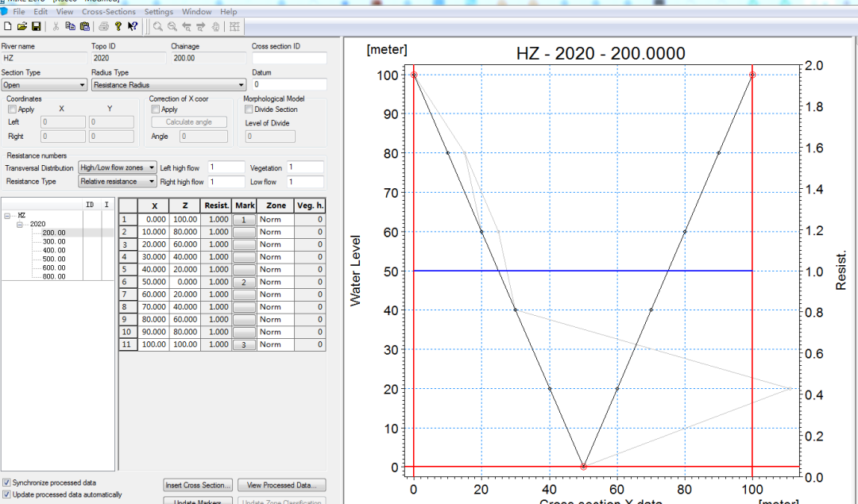Click Mark button 2 in row 6
858x504 pixels.
[244, 282]
